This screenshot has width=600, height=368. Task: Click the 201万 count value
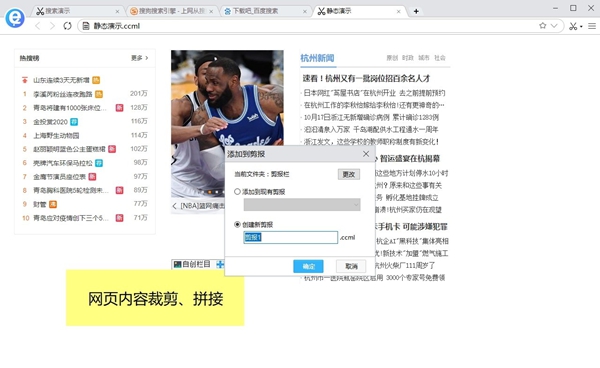(139, 93)
